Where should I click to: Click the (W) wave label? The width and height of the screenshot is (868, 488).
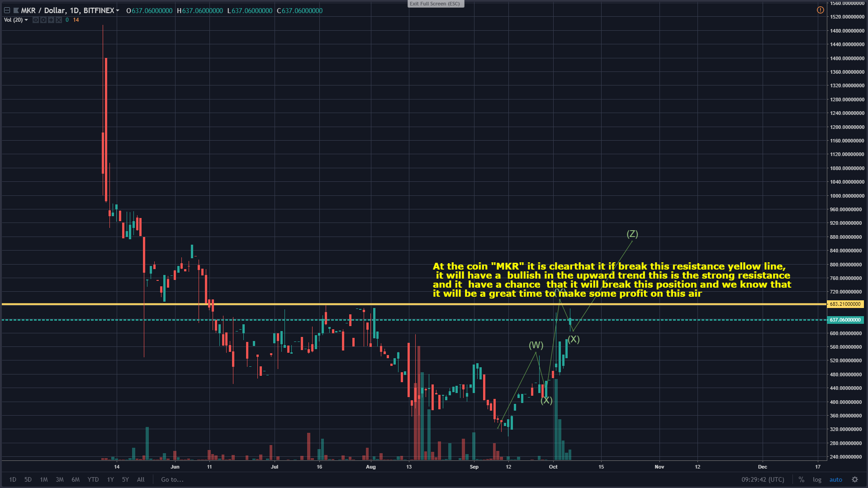536,346
